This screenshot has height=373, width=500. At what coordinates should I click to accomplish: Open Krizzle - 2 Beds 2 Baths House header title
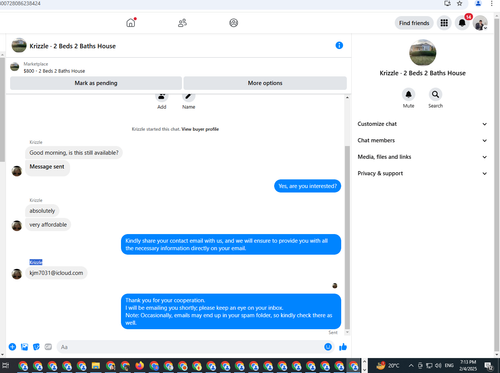(x=73, y=46)
